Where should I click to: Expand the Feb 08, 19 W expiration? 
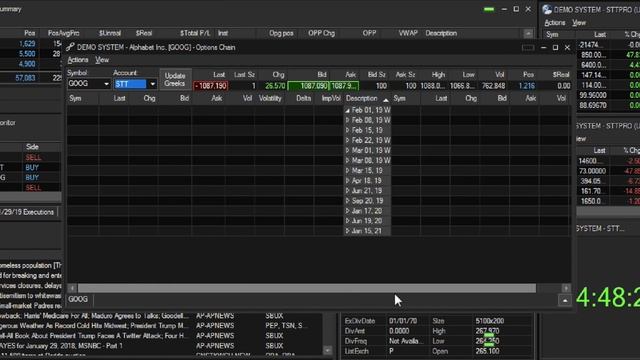tap(347, 120)
